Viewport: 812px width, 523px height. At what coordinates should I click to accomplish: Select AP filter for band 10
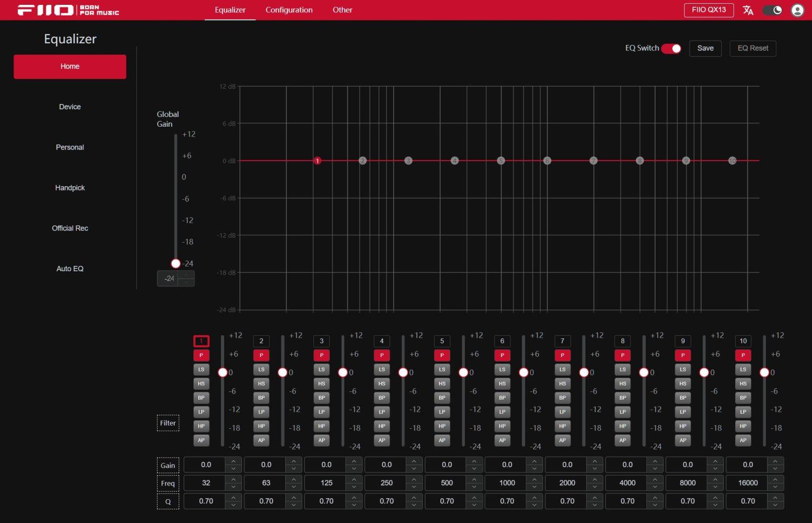tap(743, 440)
